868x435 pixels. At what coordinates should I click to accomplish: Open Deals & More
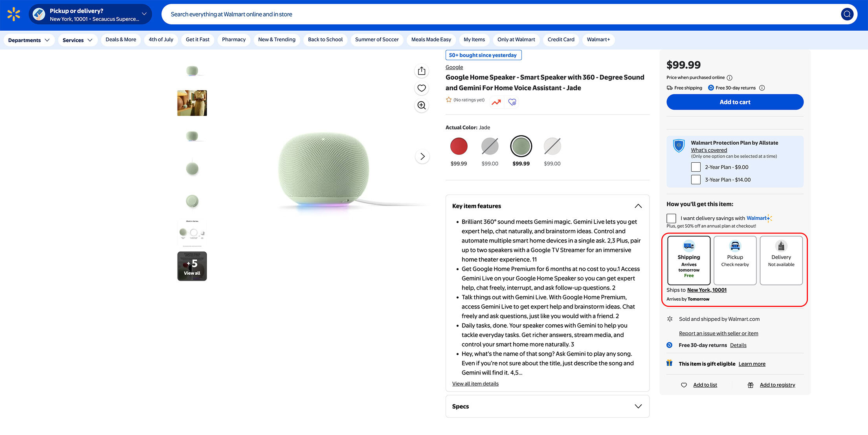click(x=121, y=40)
